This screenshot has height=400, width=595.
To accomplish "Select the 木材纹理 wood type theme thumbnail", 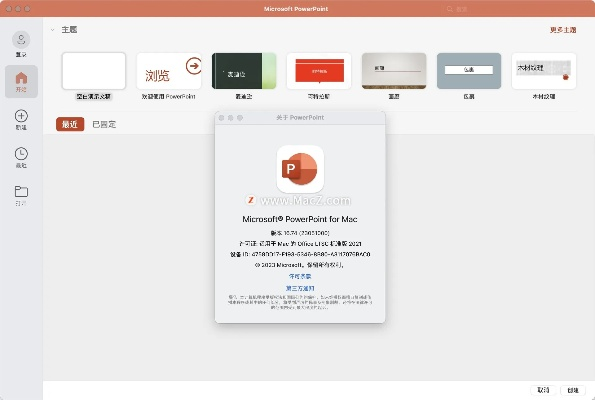I will [x=544, y=71].
